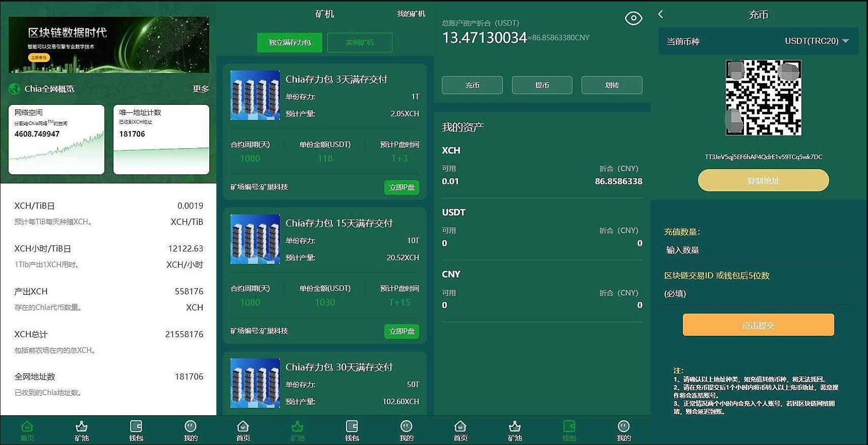Viewport: 868px width, 445px height.
Task: Click 立即P盘 for the 3天满存交付 package
Action: point(401,187)
